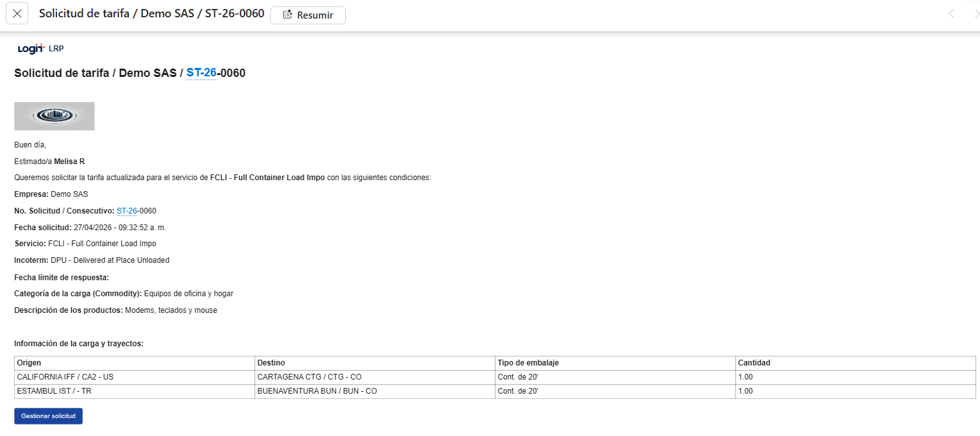Viewport: 980px width, 436px height.
Task: Click Servicio line FCLI Full Container Load Impo
Action: [x=85, y=244]
